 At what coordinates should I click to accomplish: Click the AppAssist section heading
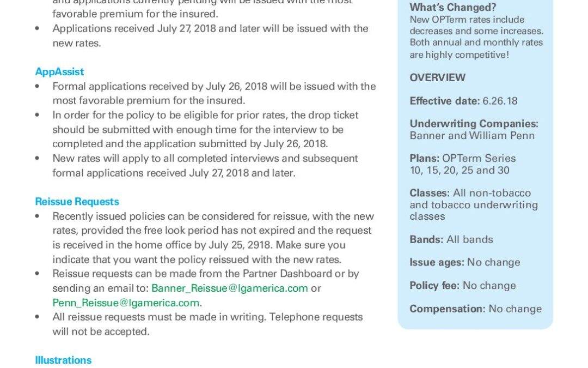point(59,72)
